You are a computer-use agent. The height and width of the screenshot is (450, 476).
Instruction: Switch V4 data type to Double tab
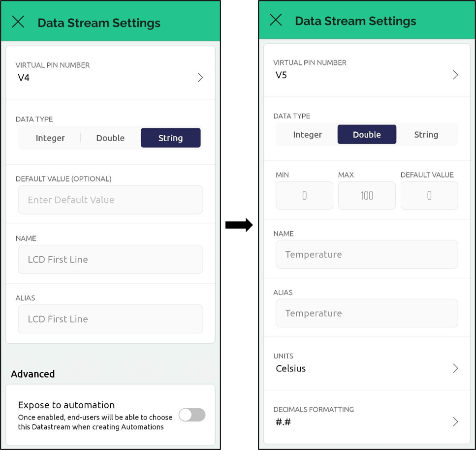tap(110, 138)
